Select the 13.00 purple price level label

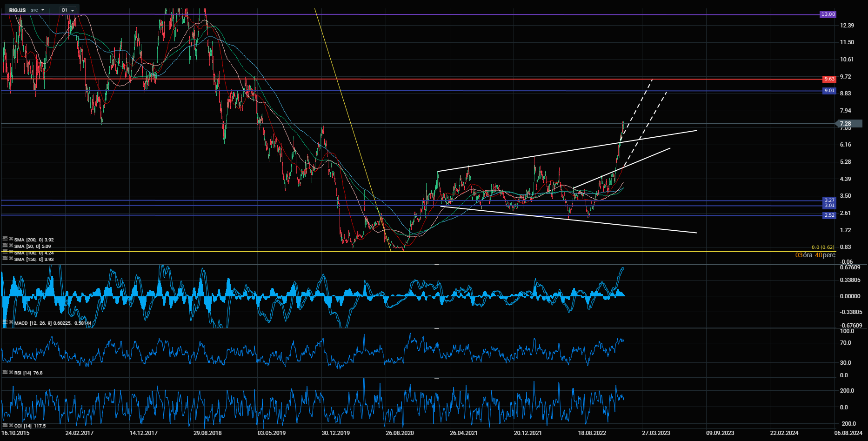tap(828, 14)
